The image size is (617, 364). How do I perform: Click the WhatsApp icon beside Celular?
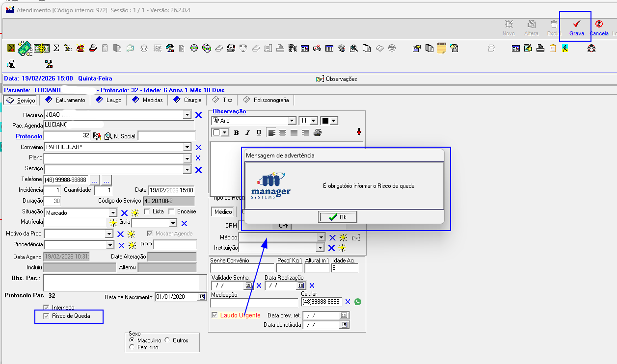click(357, 302)
